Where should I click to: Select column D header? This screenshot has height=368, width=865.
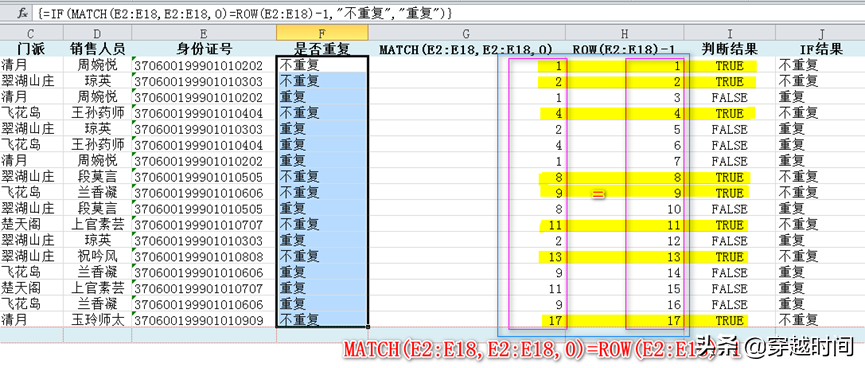[x=98, y=34]
